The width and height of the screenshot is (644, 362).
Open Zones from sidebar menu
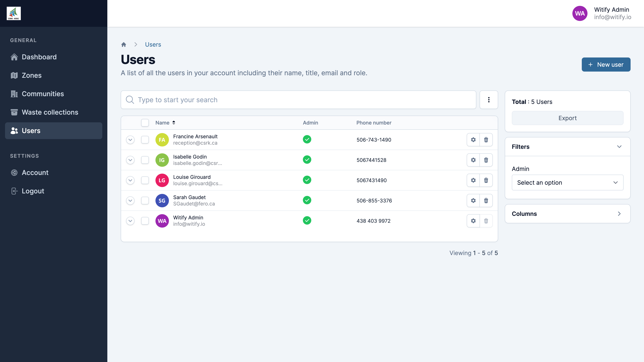[x=32, y=75]
